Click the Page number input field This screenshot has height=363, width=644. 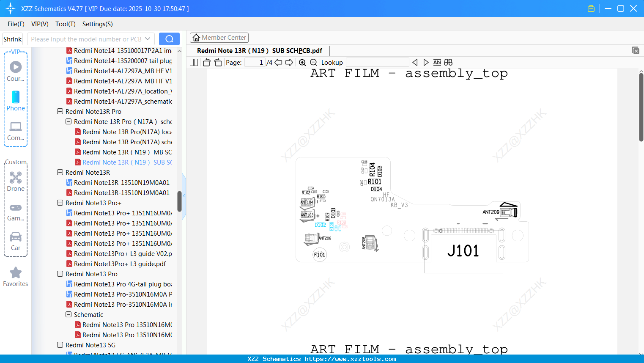tap(255, 63)
